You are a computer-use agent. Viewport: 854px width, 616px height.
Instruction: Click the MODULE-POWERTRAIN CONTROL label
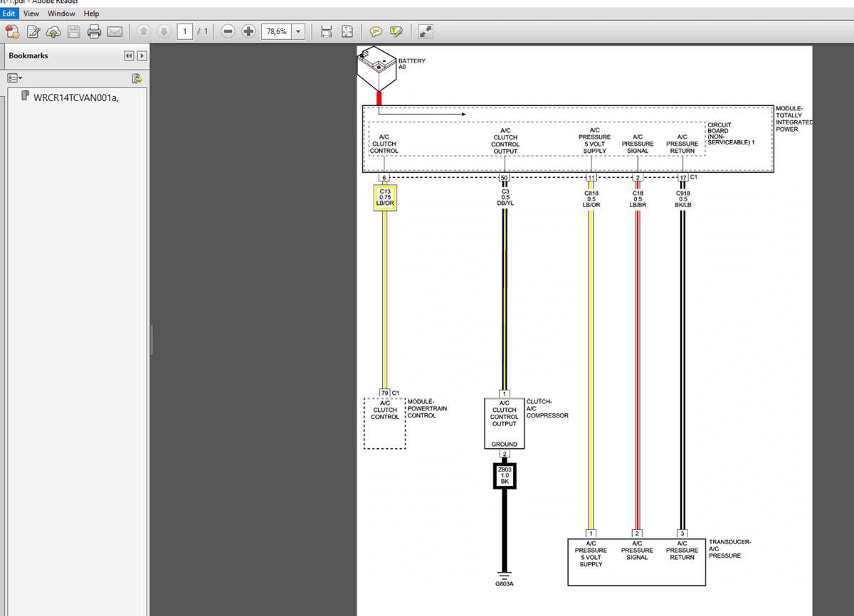[426, 408]
